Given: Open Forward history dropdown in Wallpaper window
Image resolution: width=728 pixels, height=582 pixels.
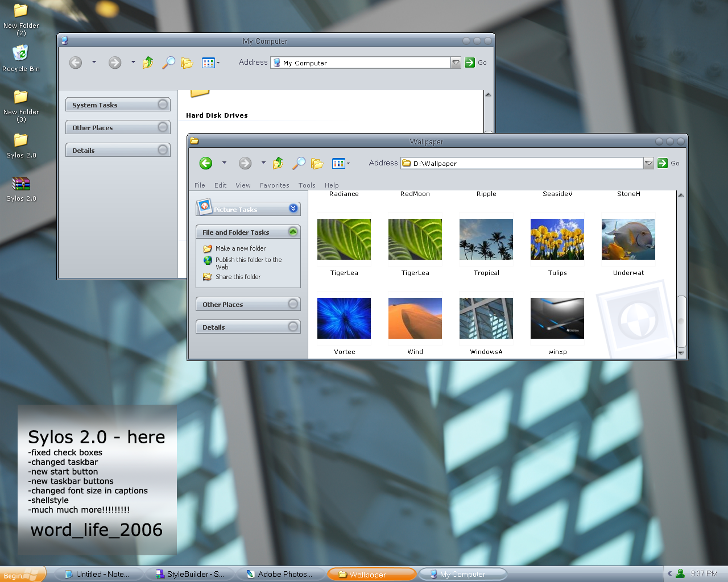Looking at the screenshot, I should (263, 163).
